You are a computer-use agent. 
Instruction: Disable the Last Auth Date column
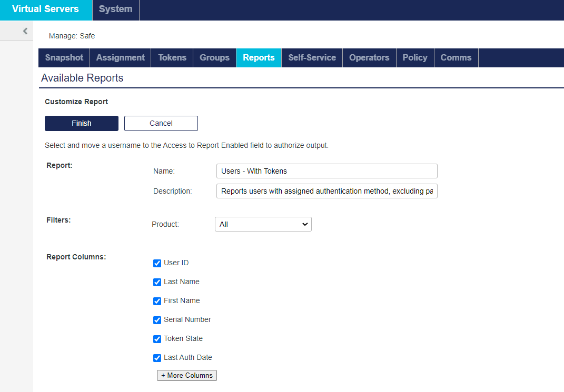coord(157,358)
